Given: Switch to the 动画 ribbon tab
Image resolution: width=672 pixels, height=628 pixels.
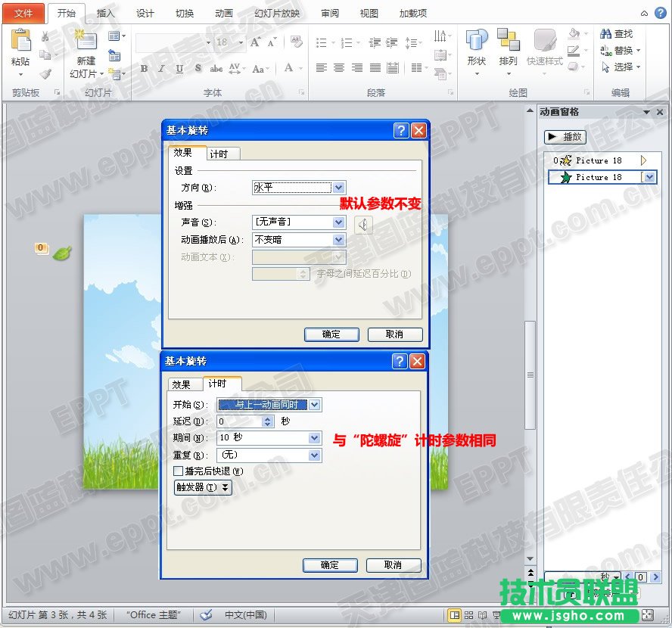Looking at the screenshot, I should 223,13.
